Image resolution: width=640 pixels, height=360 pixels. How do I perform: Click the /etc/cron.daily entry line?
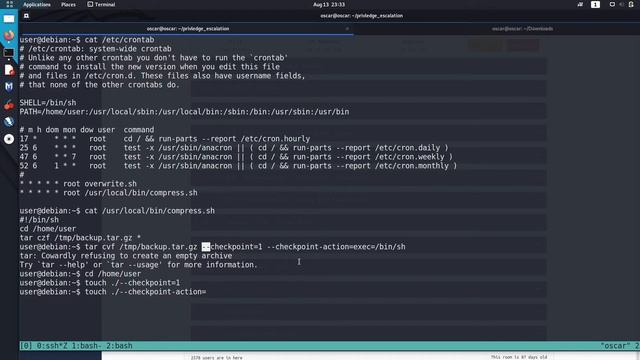coord(234,147)
